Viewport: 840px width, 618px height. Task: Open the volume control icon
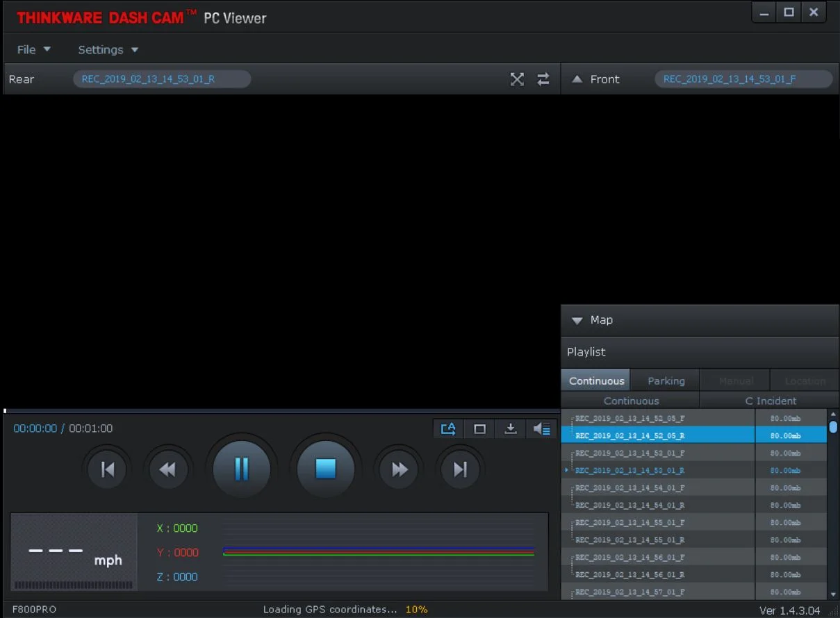[x=542, y=429]
